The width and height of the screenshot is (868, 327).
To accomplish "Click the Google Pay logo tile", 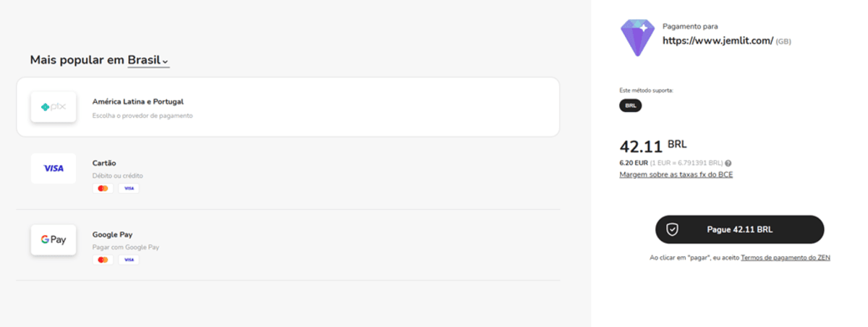I will pyautogui.click(x=54, y=239).
